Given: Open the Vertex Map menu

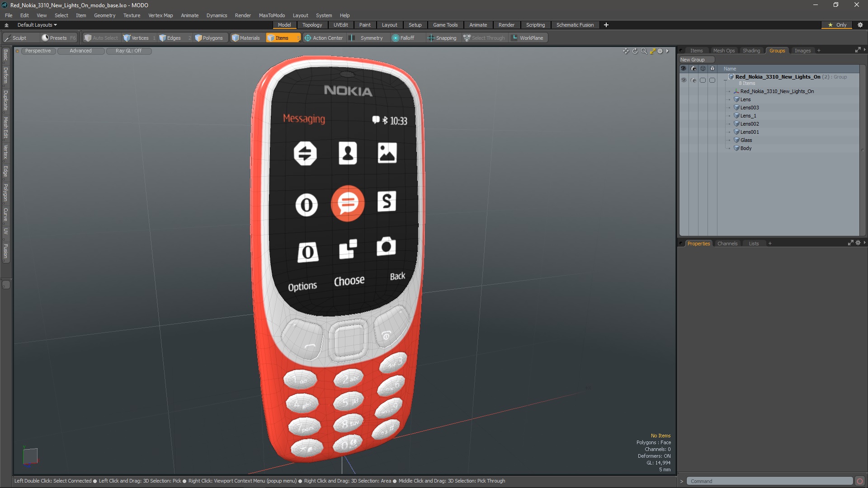Looking at the screenshot, I should (160, 15).
